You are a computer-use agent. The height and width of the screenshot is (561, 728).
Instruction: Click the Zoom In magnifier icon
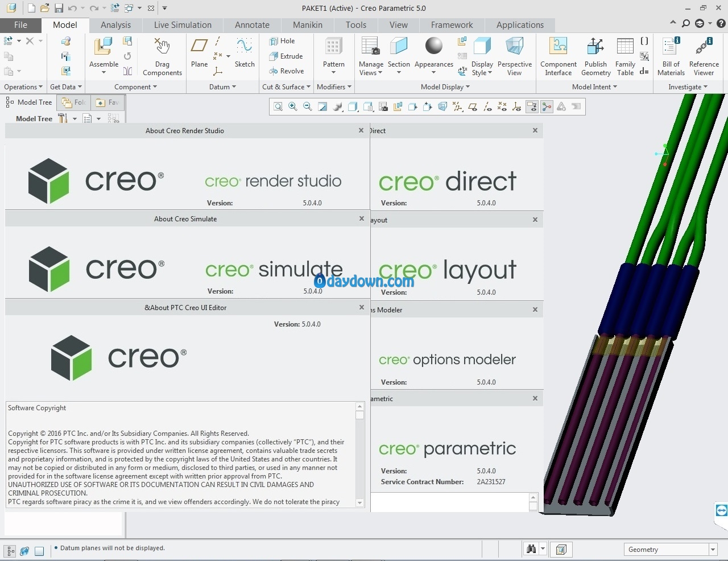click(x=293, y=106)
